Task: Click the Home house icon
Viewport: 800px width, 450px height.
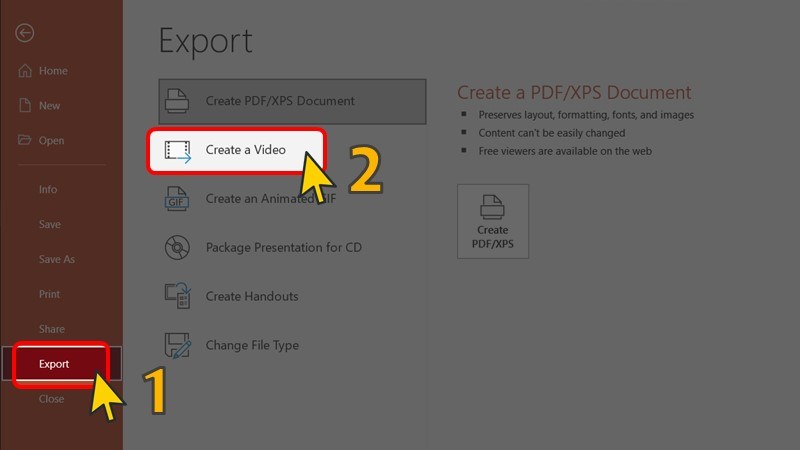Action: (x=24, y=71)
